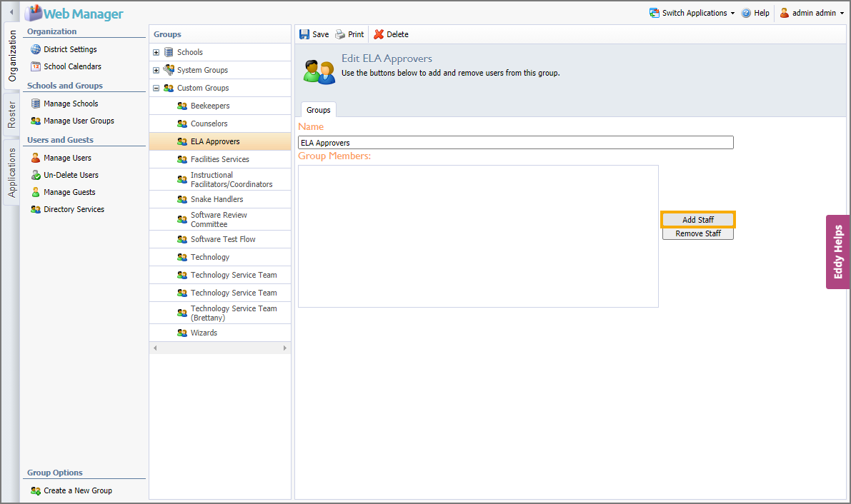
Task: Click the Groups tree scroll right arrow
Action: click(x=285, y=348)
